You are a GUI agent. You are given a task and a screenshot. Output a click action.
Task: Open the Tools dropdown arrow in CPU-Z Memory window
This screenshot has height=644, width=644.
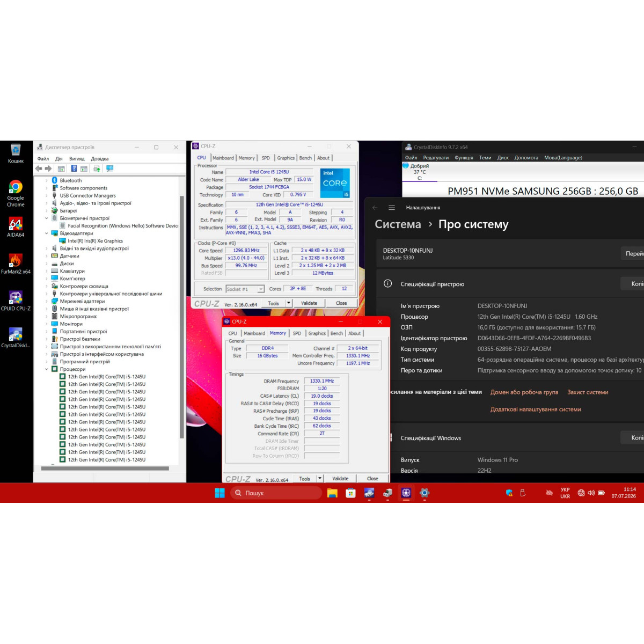(x=320, y=478)
